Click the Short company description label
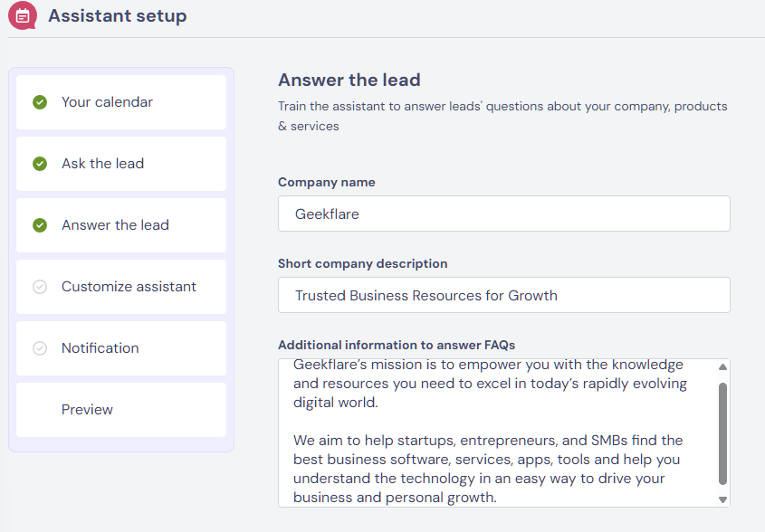The image size is (765, 532). pyautogui.click(x=362, y=263)
